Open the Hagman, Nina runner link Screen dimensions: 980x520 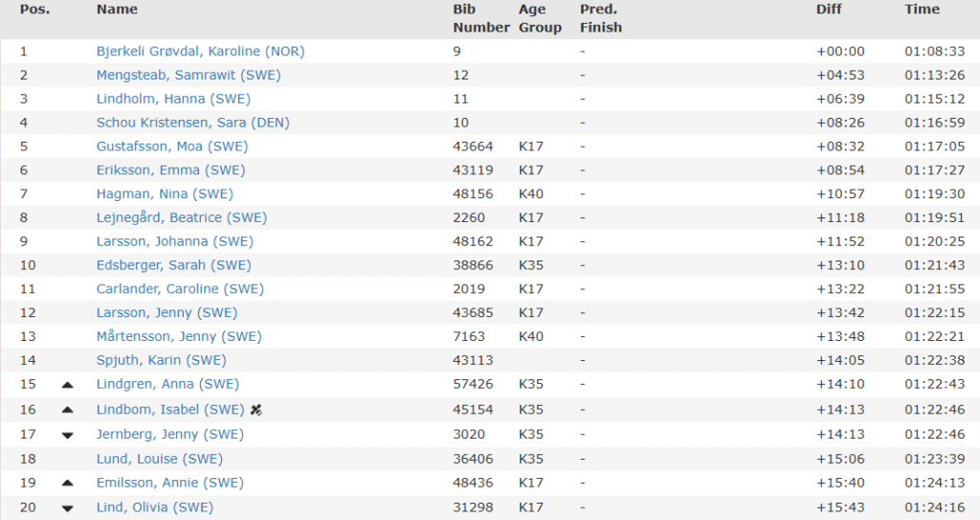165,193
